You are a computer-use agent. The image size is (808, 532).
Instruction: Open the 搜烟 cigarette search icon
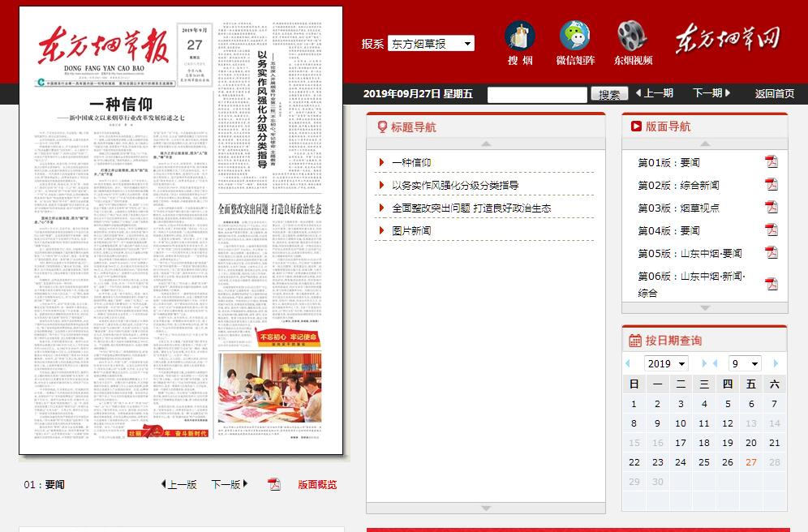[x=520, y=38]
